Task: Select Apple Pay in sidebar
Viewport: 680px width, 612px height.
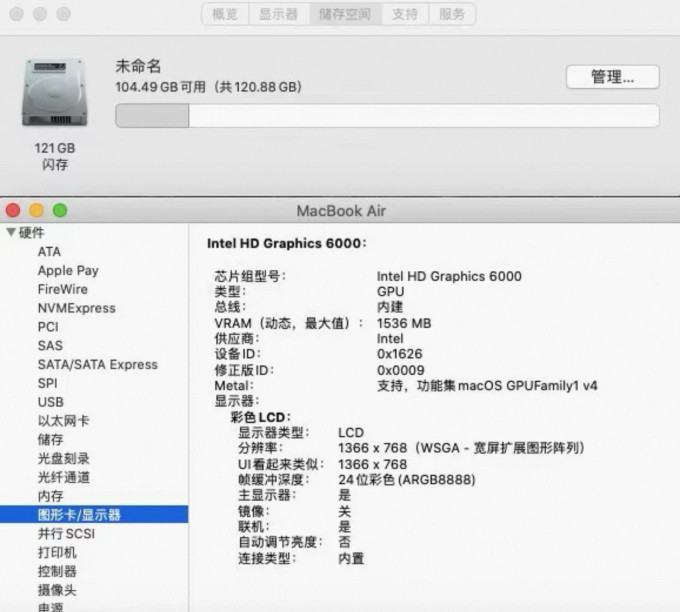Action: coord(68,271)
